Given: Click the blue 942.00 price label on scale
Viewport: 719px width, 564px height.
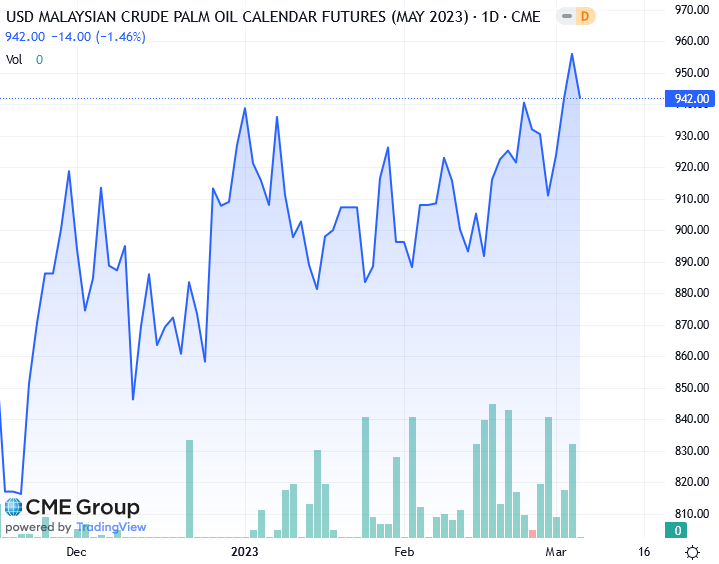Looking at the screenshot, I should pyautogui.click(x=692, y=98).
